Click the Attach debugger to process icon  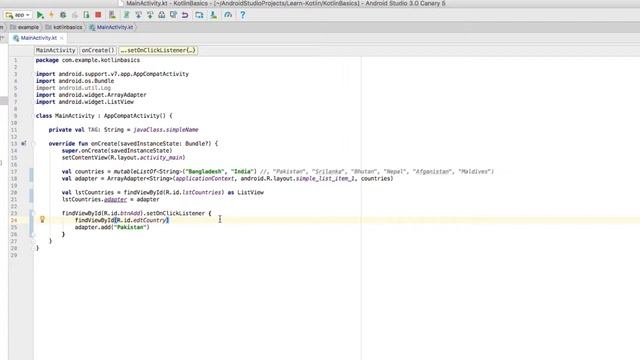tap(86, 15)
